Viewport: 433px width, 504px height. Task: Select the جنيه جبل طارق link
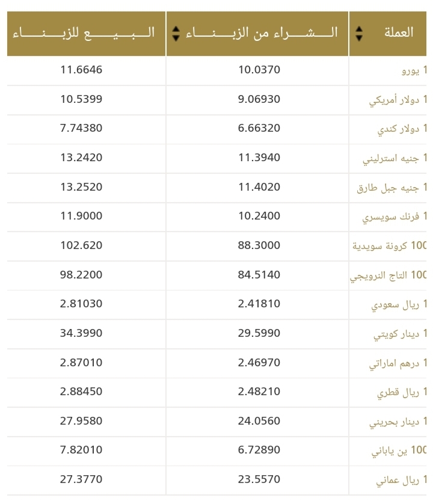(x=392, y=187)
